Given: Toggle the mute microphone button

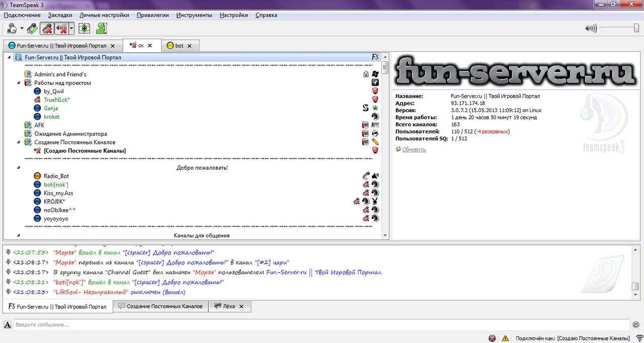Looking at the screenshot, I should [x=47, y=28].
